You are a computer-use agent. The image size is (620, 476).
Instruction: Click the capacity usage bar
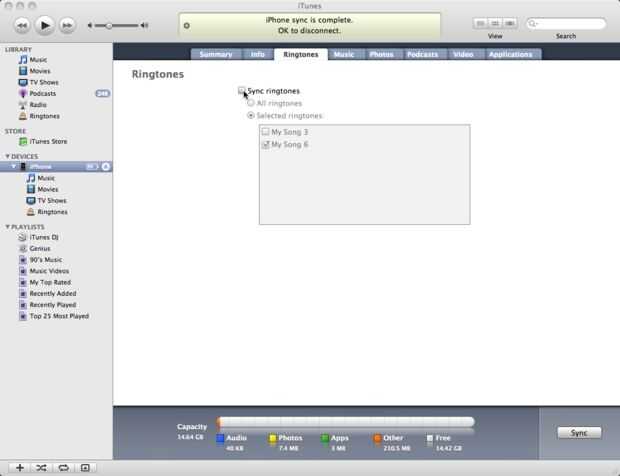click(x=346, y=422)
